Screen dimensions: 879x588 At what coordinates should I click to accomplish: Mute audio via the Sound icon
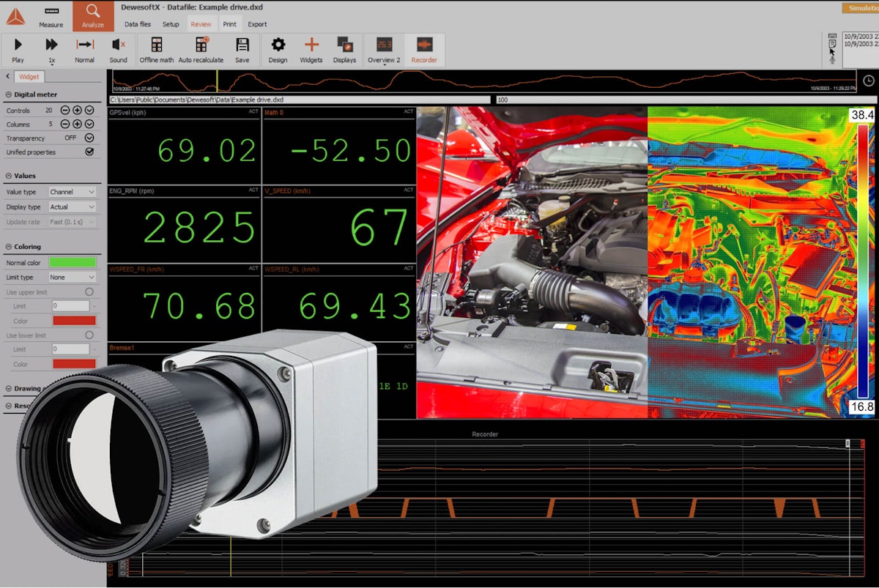118,48
